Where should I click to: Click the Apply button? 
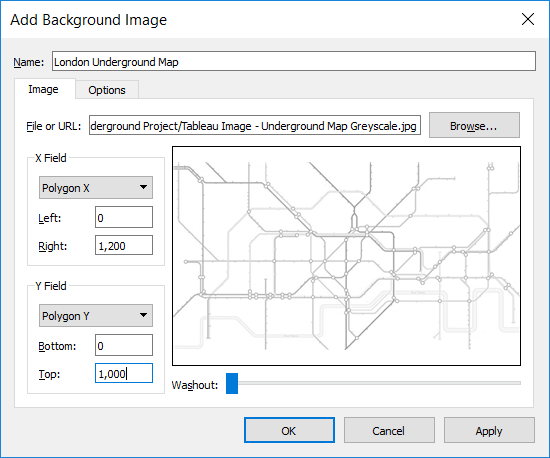[489, 430]
